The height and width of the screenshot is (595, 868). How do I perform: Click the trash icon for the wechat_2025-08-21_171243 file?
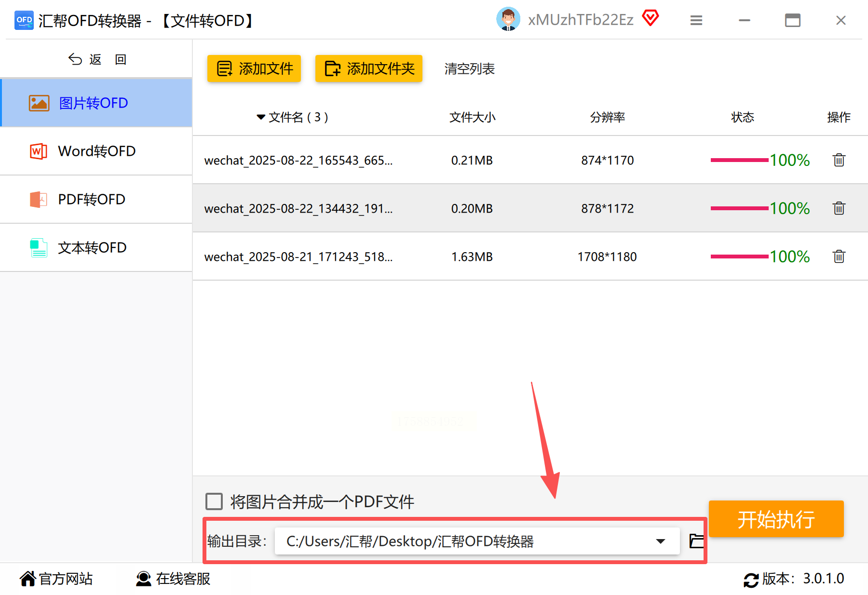839,257
